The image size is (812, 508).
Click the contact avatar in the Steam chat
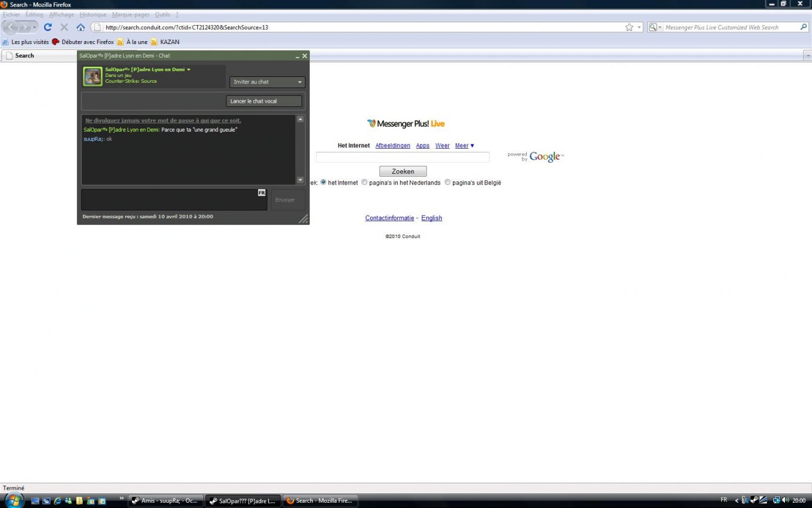tap(93, 76)
